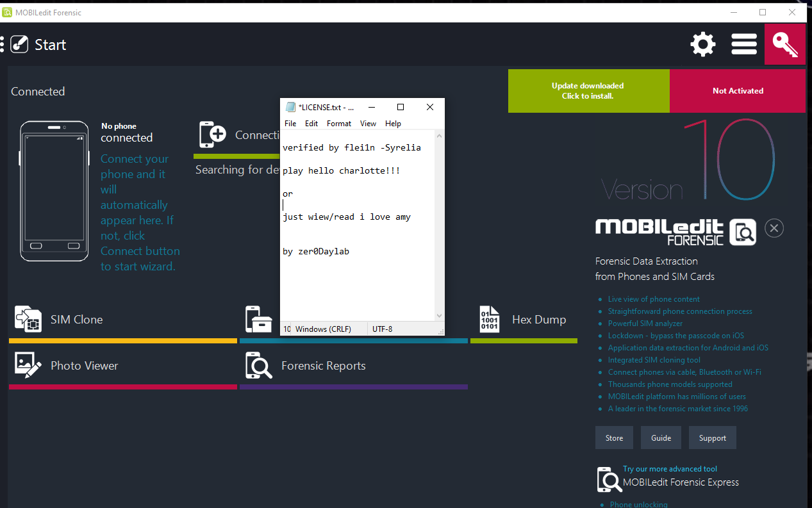The width and height of the screenshot is (812, 508).
Task: Click Notepad scrollbar up arrow
Action: point(439,136)
